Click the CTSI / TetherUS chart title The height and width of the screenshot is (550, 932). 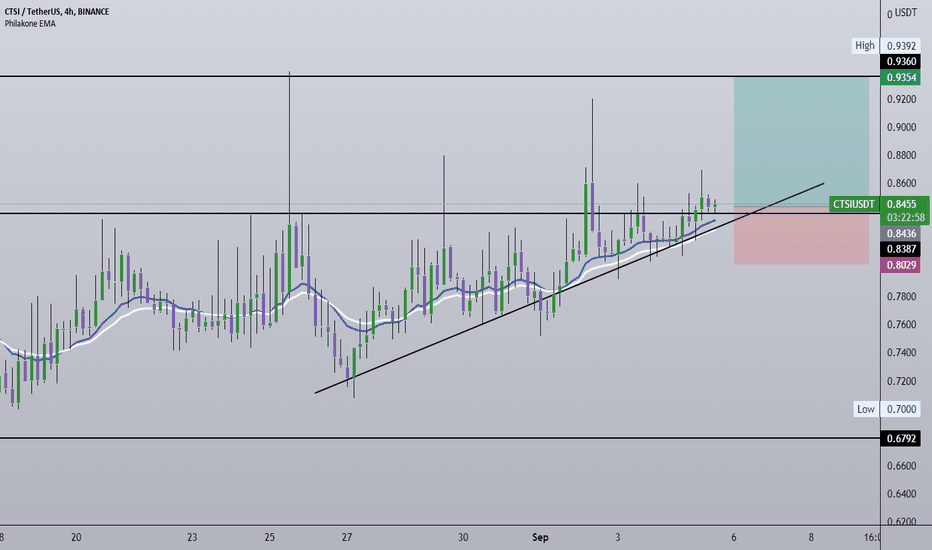(56, 11)
